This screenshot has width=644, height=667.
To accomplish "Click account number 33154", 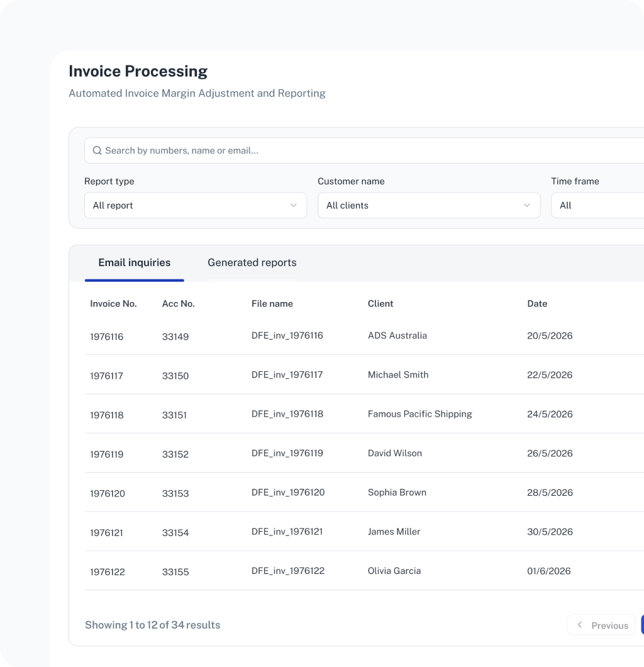I will pyautogui.click(x=175, y=532).
